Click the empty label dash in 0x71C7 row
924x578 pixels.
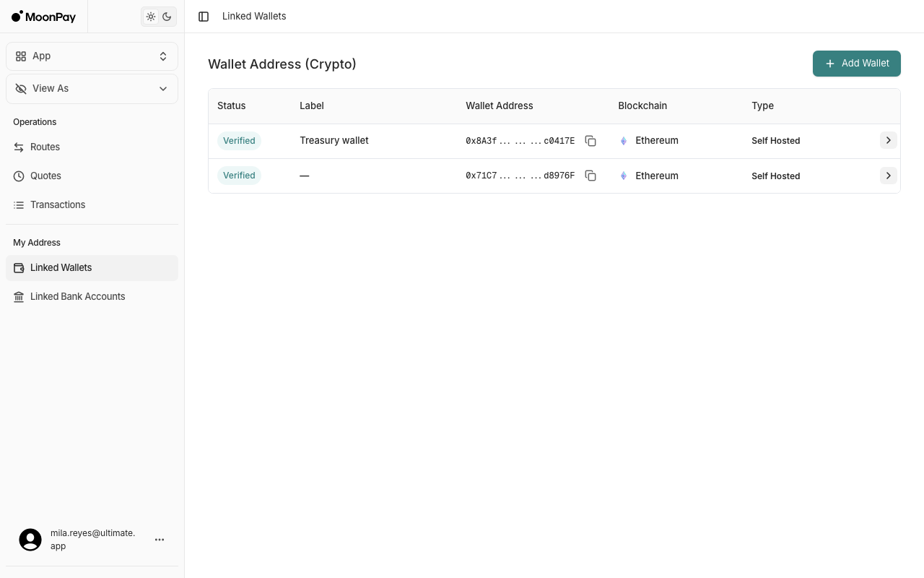305,176
